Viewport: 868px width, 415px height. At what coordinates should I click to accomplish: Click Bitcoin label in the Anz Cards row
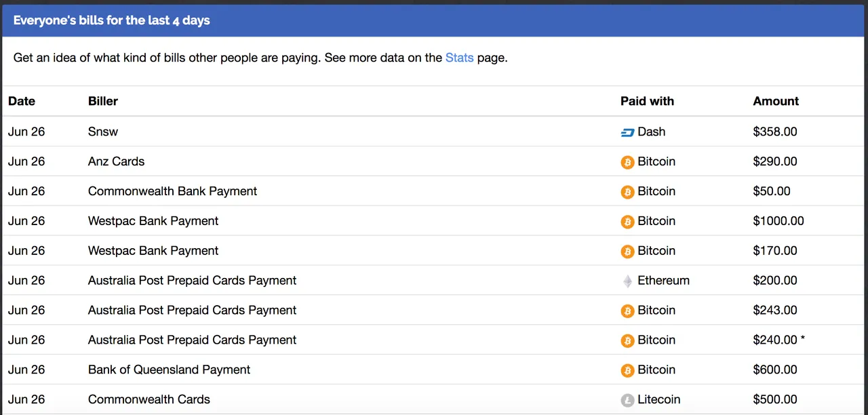pos(656,161)
